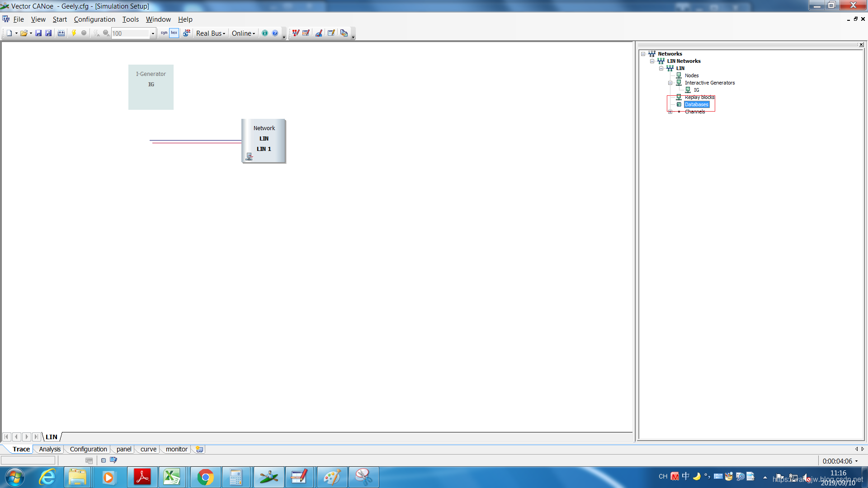Open the Databases node in tree

pyautogui.click(x=696, y=104)
